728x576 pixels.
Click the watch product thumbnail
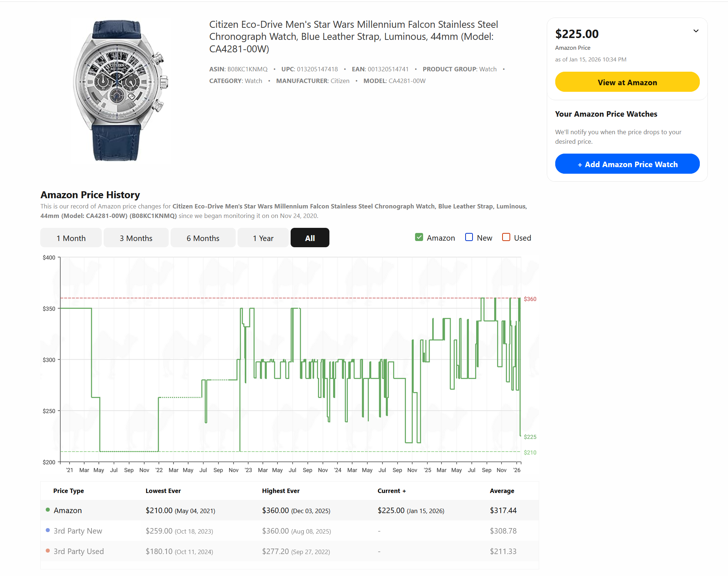tap(120, 90)
